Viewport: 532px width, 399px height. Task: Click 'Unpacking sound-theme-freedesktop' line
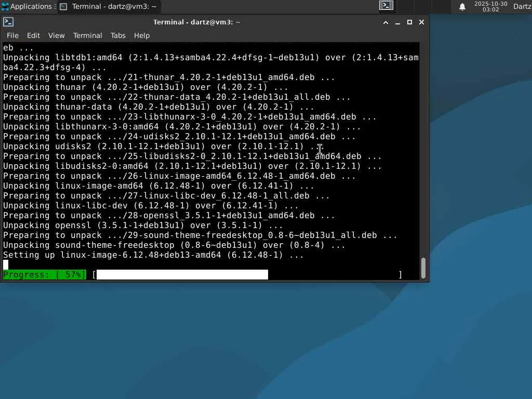coord(174,245)
